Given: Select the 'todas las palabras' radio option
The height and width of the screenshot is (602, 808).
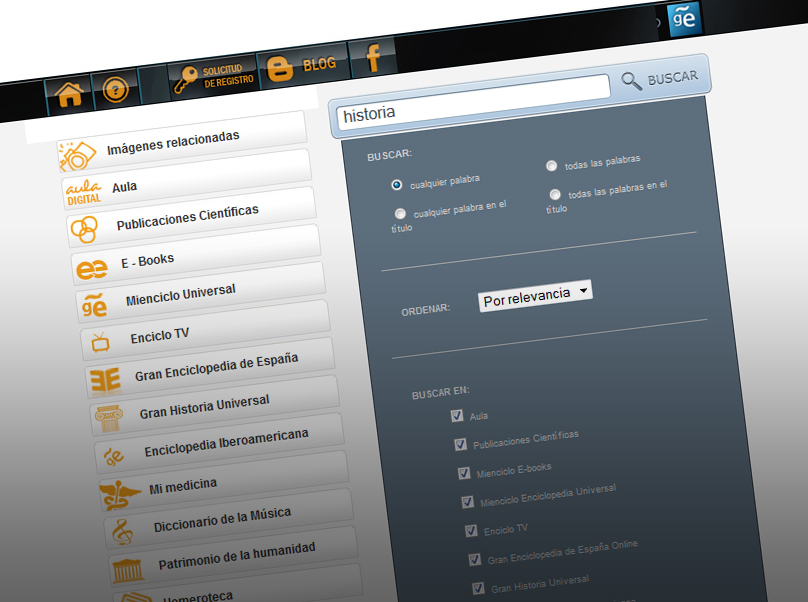Looking at the screenshot, I should [551, 166].
